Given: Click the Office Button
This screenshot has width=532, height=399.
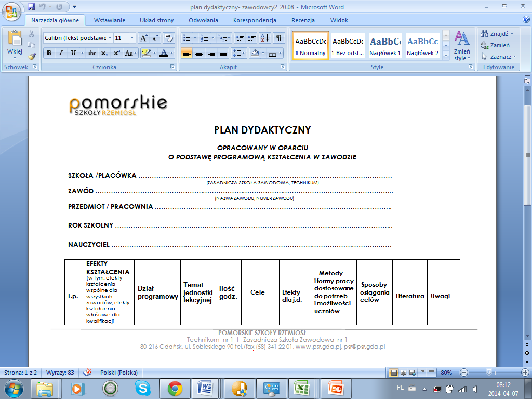Looking at the screenshot, I should [11, 12].
